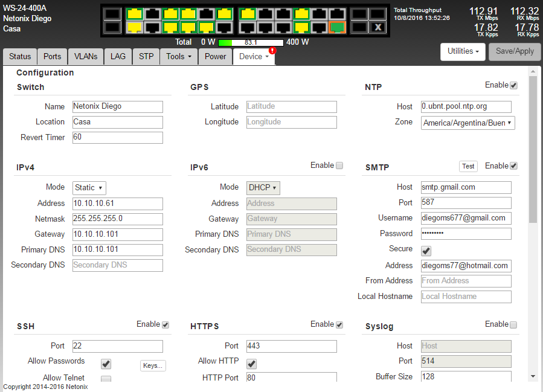Image resolution: width=543 pixels, height=392 pixels.
Task: Click the top-right SFP slot in port panel
Action: pos(378,14)
